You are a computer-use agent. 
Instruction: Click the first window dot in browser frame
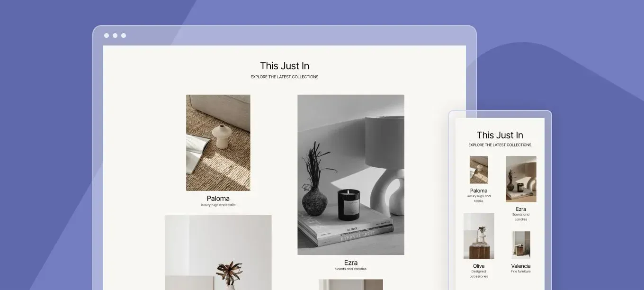[x=107, y=36]
